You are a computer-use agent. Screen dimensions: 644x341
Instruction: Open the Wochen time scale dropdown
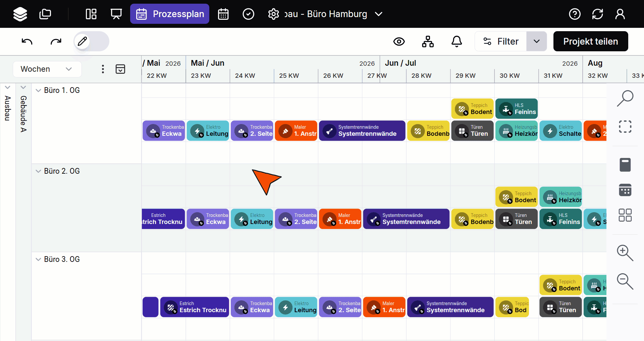click(47, 69)
